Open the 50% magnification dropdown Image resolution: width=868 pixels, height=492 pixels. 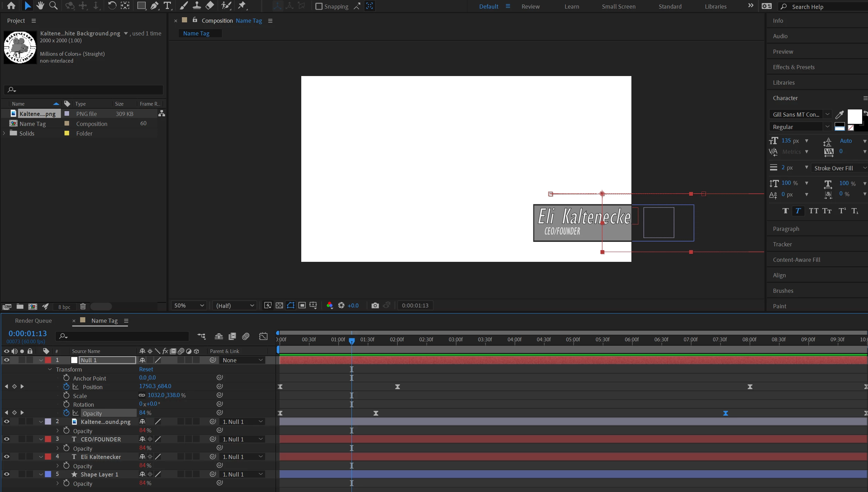click(x=189, y=306)
